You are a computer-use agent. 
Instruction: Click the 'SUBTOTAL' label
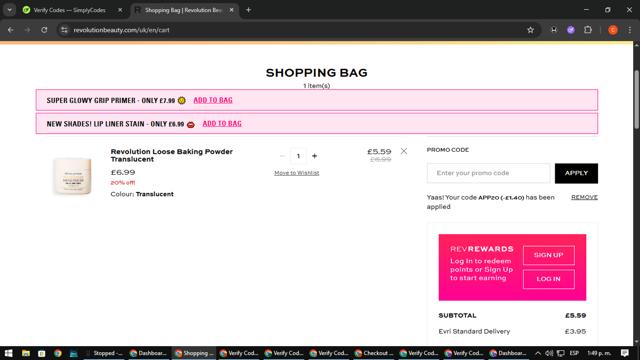click(x=457, y=316)
